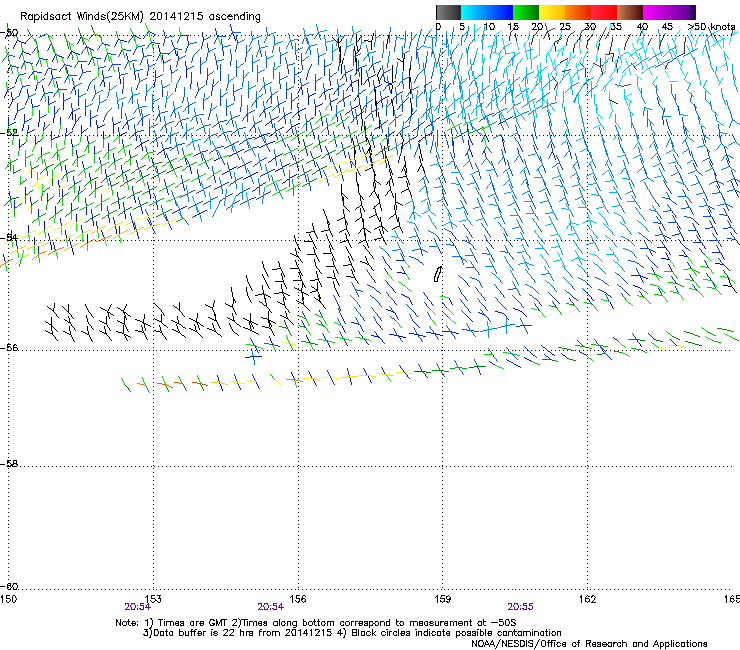
Task: Select the green 15-20 knots legend color
Action: click(x=526, y=12)
